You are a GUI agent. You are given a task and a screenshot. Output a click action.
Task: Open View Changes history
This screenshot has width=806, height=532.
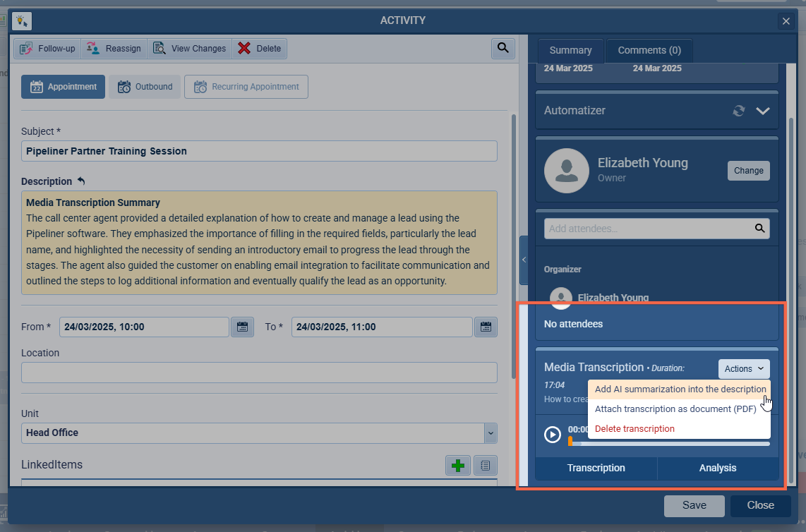(190, 49)
